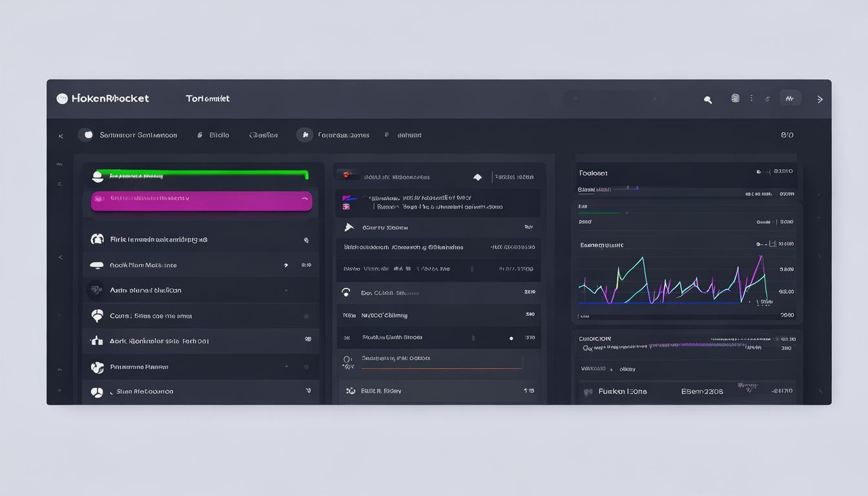Image resolution: width=868 pixels, height=496 pixels.
Task: Toggle the dot indicator on 'Cours' row
Action: pyautogui.click(x=306, y=316)
